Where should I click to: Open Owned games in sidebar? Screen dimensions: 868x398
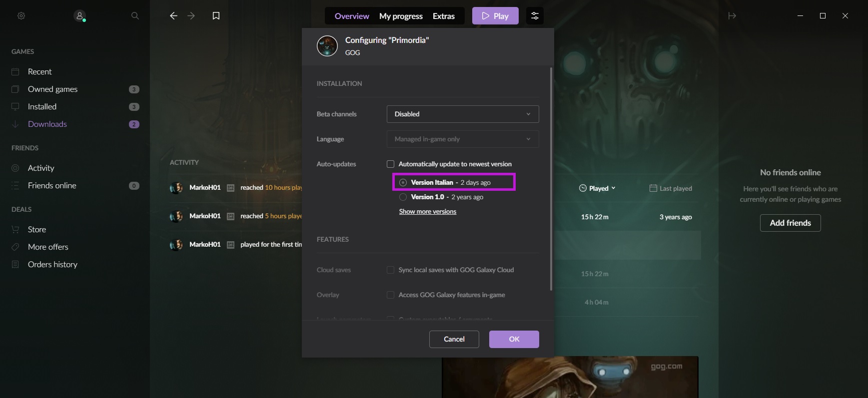coord(53,89)
